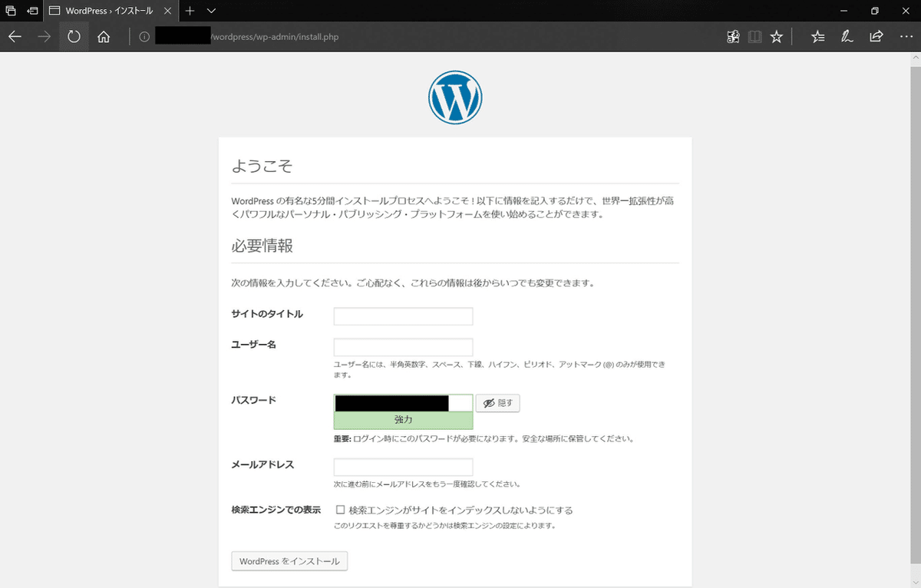
Task: Click the WordPress をインストール button
Action: 289,561
